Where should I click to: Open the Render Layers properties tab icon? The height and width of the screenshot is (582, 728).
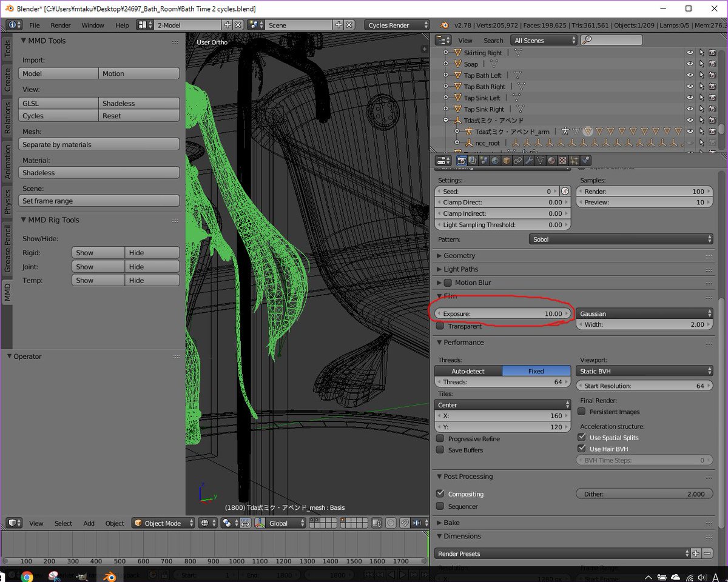[x=473, y=161]
